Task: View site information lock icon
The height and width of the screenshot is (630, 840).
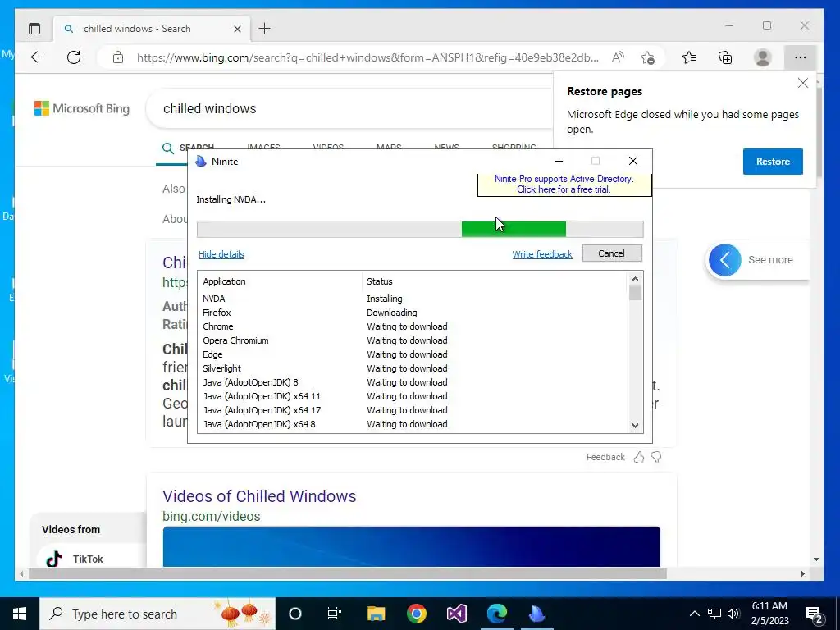Action: pyautogui.click(x=118, y=57)
